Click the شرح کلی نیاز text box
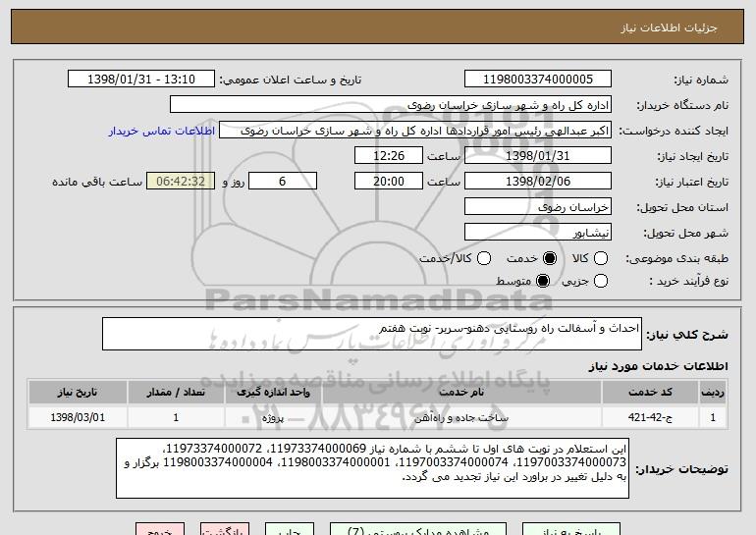 pyautogui.click(x=372, y=334)
